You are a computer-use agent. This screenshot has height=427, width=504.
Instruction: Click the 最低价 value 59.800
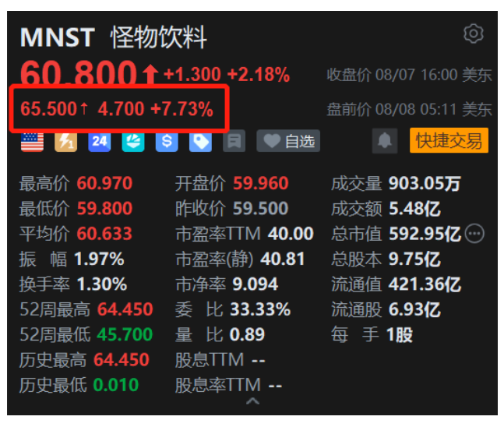coord(104,208)
